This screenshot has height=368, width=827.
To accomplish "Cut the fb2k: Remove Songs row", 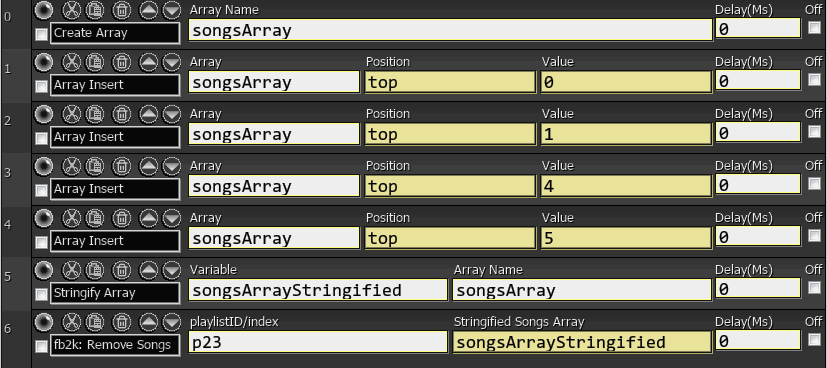I will pos(72,323).
